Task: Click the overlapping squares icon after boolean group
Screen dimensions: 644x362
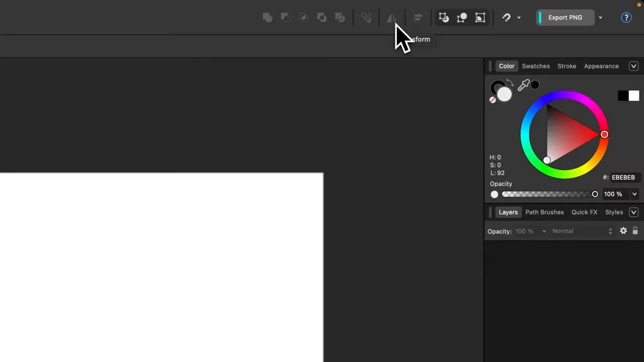Action: 366,18
